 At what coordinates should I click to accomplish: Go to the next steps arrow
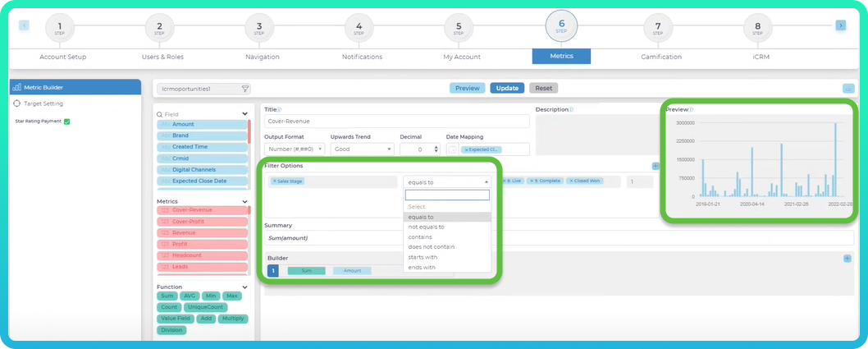click(841, 25)
